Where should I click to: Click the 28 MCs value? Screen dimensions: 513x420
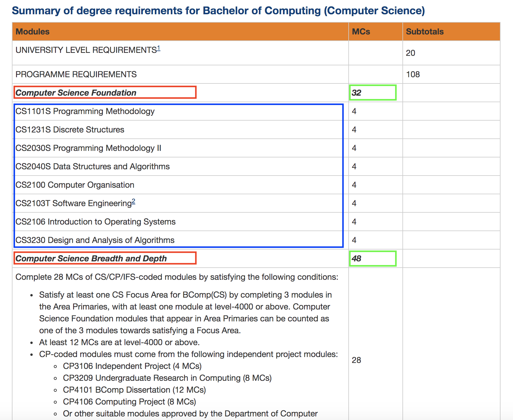coord(356,360)
